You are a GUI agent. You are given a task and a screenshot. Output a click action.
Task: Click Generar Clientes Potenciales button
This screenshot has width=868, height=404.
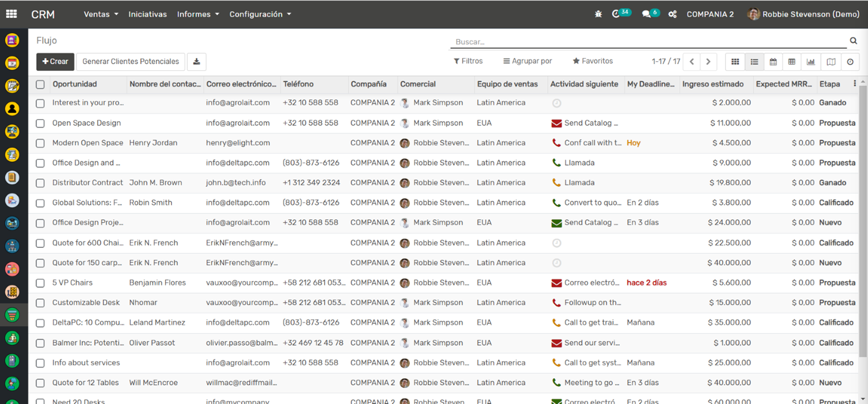tap(130, 62)
